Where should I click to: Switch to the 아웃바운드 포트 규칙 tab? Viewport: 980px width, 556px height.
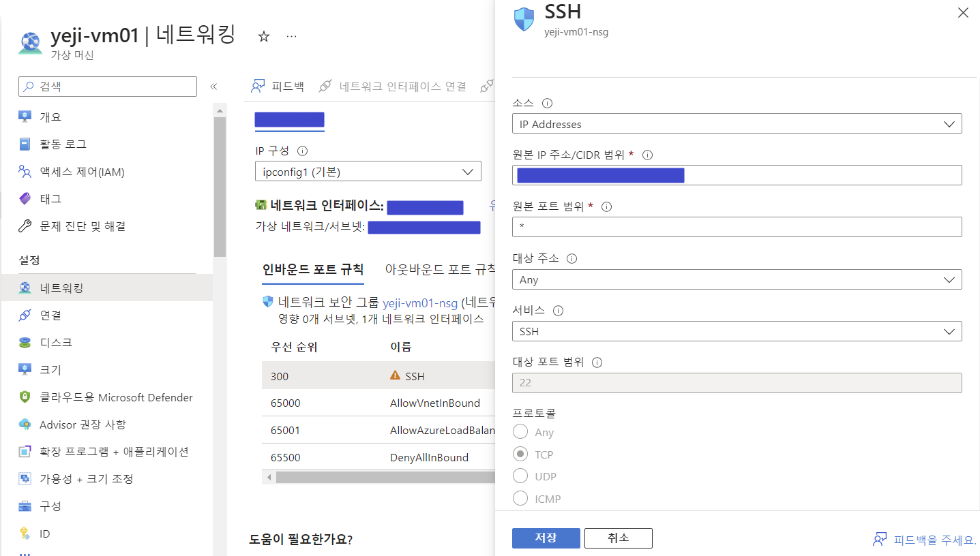tap(441, 269)
